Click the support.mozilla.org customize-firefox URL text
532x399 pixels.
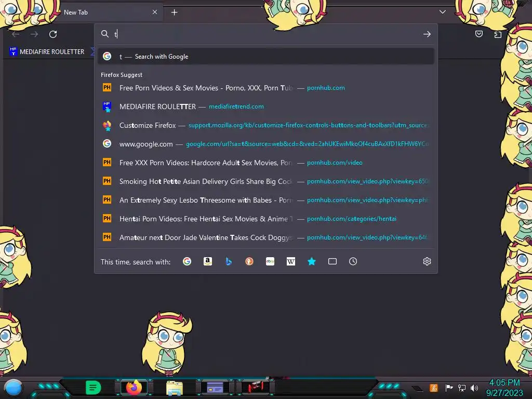point(309,125)
